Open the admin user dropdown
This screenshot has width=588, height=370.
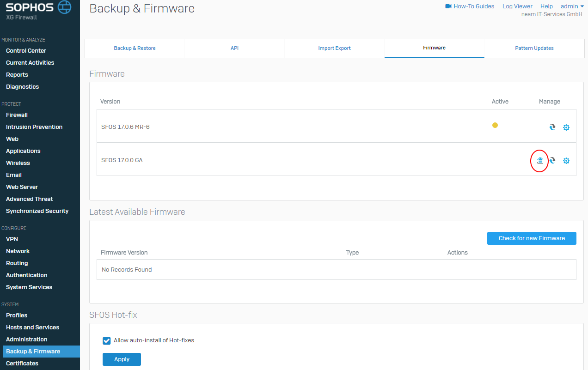(572, 6)
